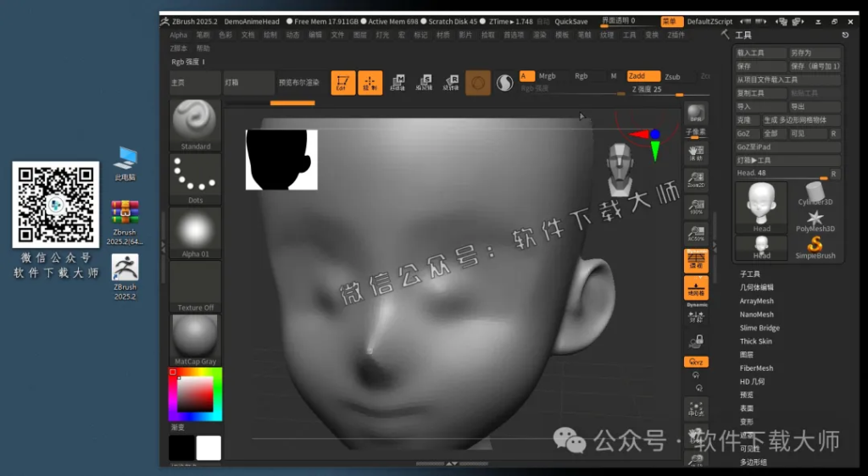This screenshot has width=868, height=476.
Task: Click the 另存为 button
Action: (815, 53)
